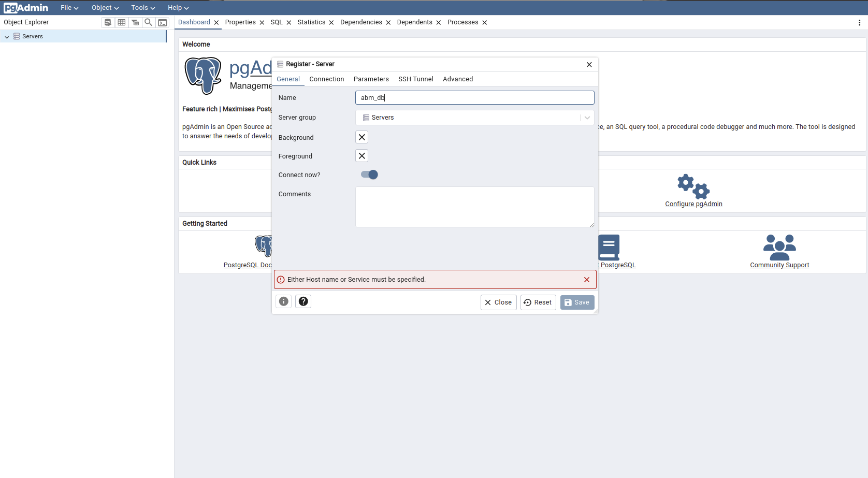The height and width of the screenshot is (478, 868).
Task: Click the help question mark icon
Action: [x=303, y=301]
